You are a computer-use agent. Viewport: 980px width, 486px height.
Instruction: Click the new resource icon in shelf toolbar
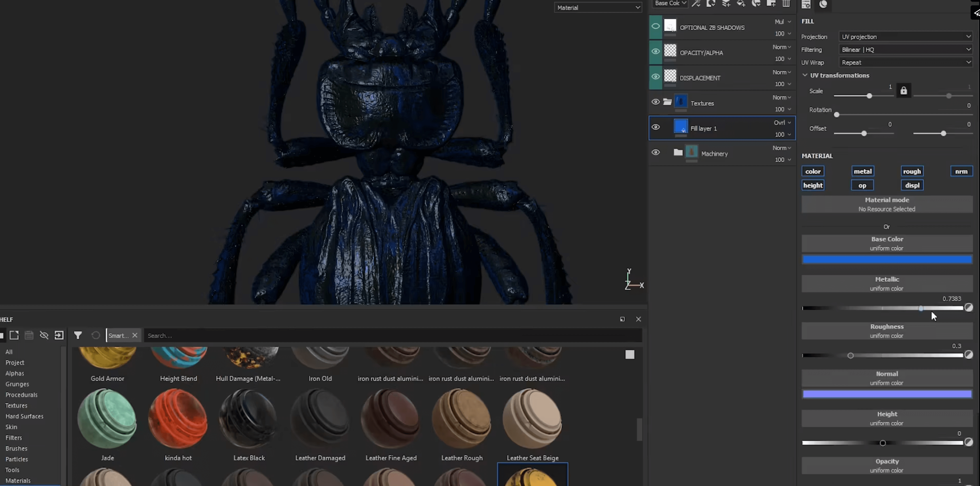point(14,335)
